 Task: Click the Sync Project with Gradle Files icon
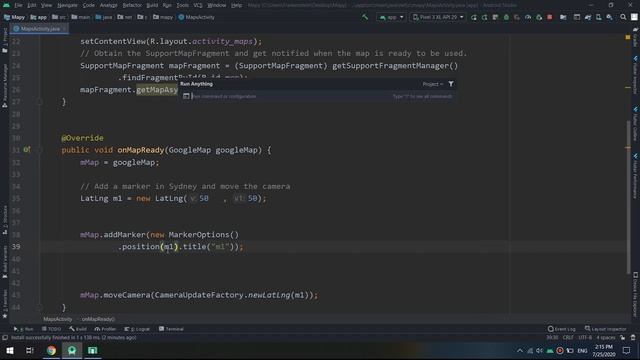tap(588, 17)
